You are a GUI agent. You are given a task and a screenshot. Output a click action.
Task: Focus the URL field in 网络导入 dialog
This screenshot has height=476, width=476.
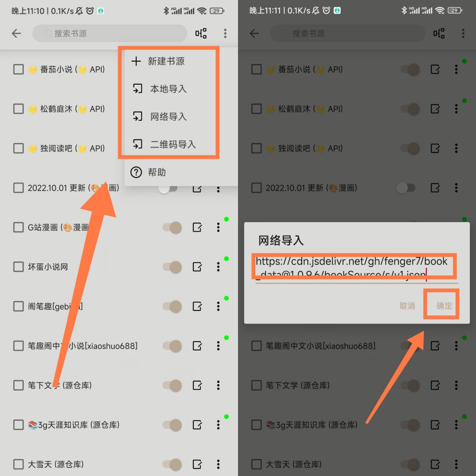pyautogui.click(x=357, y=268)
